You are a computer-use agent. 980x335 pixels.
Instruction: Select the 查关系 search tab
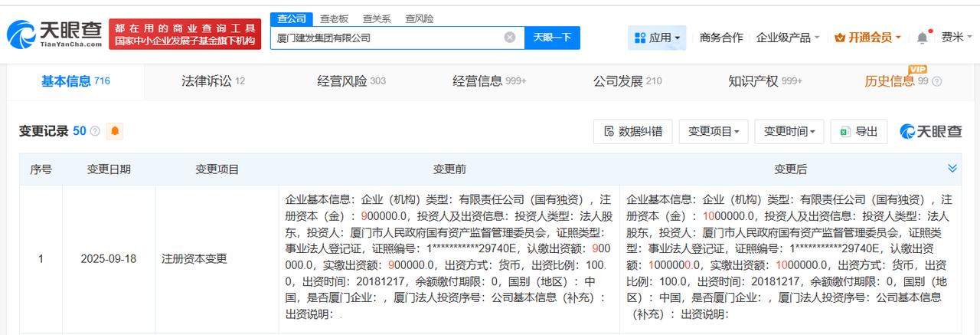click(377, 18)
